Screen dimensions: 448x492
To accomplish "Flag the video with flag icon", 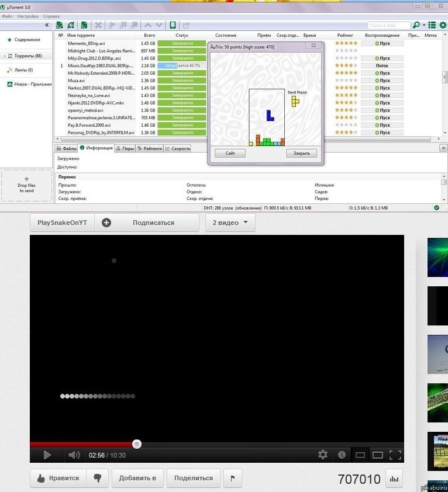I will (x=232, y=478).
